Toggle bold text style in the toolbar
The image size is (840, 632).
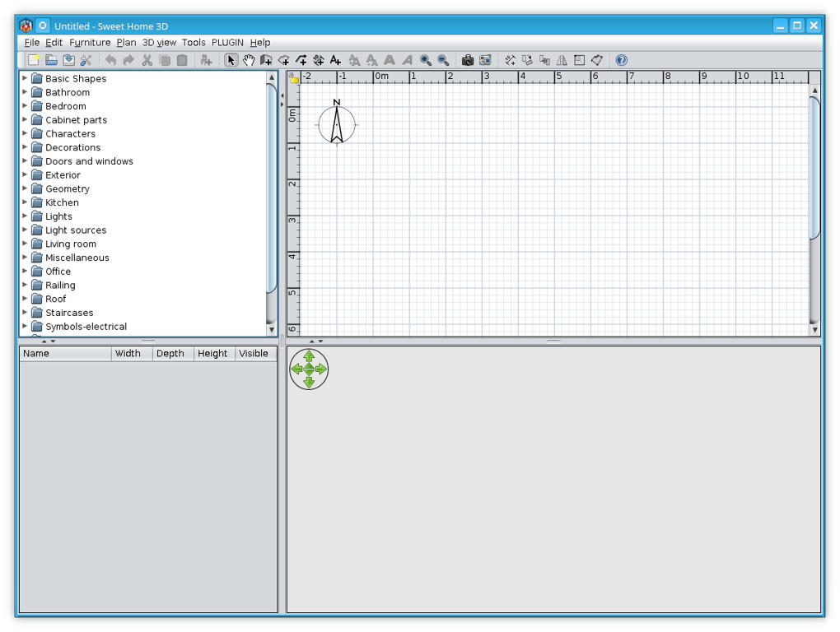(390, 60)
